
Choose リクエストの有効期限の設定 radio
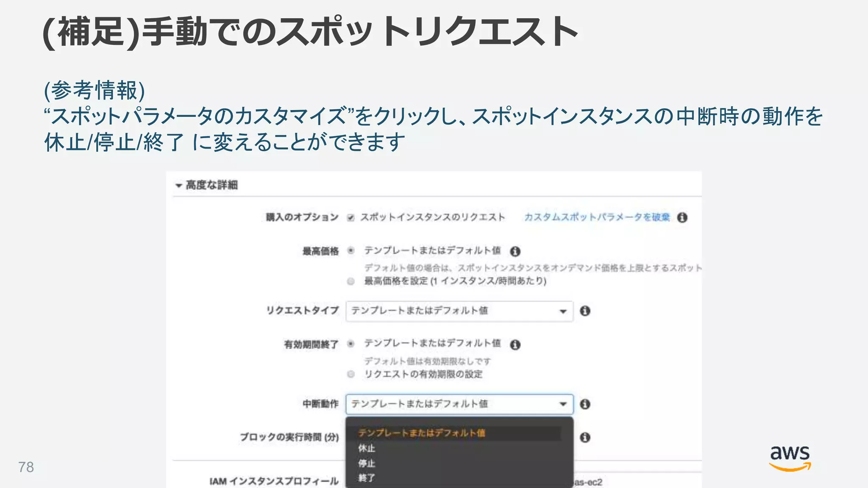pos(351,374)
